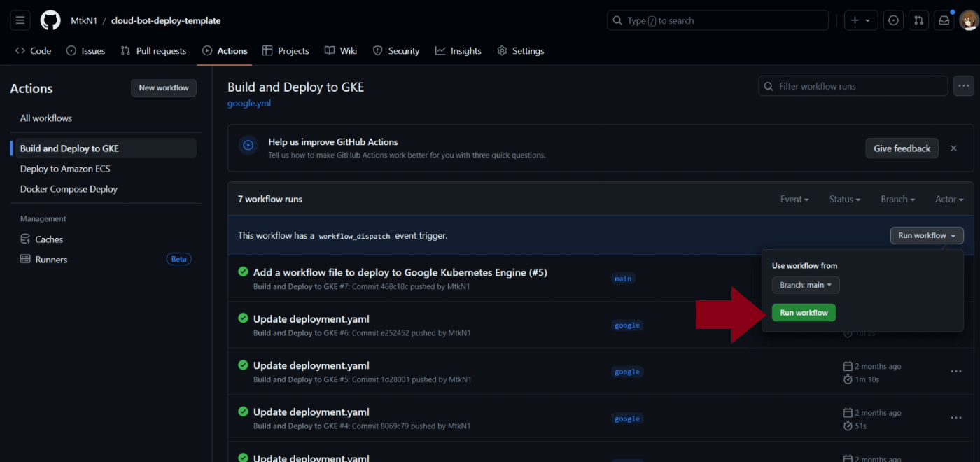Click google branch label on run #4
This screenshot has height=462, width=980.
tap(627, 419)
